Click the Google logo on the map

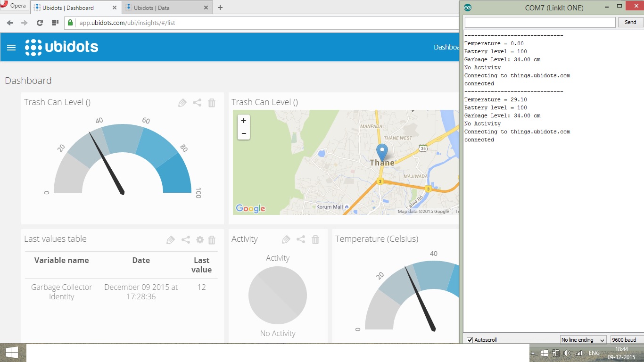click(x=250, y=208)
